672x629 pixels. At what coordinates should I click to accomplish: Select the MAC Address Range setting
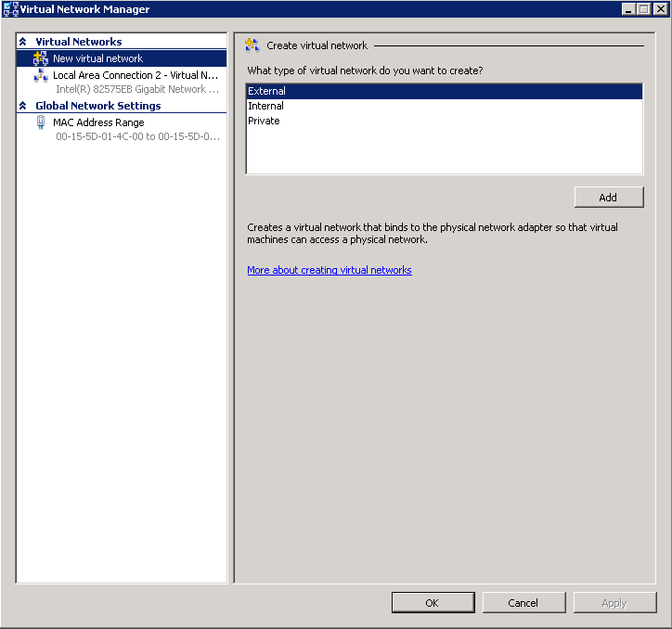(x=98, y=122)
